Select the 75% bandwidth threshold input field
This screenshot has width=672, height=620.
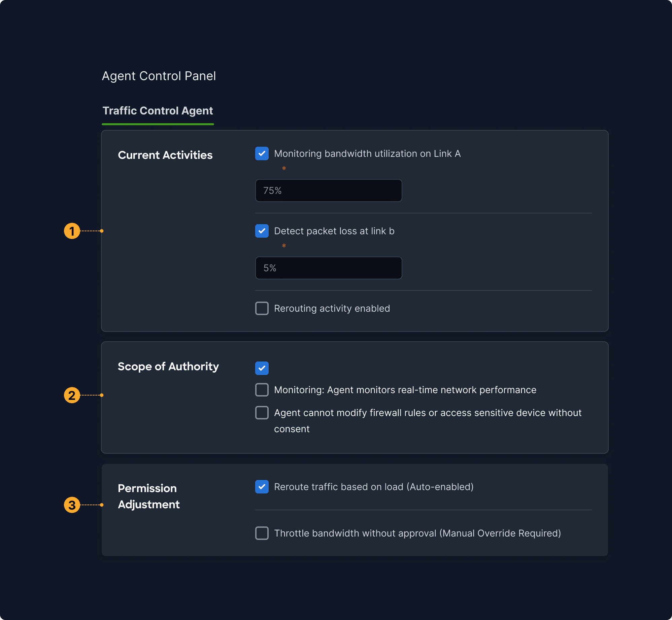tap(328, 191)
